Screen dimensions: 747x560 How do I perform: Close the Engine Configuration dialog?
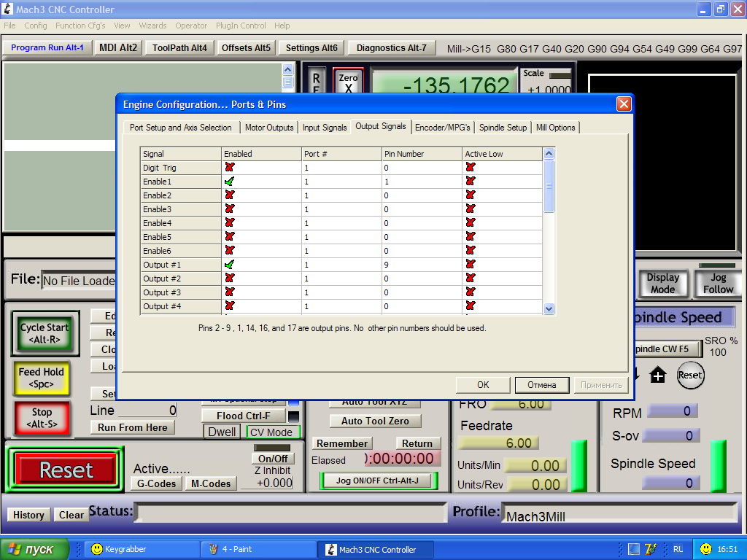[x=624, y=104]
